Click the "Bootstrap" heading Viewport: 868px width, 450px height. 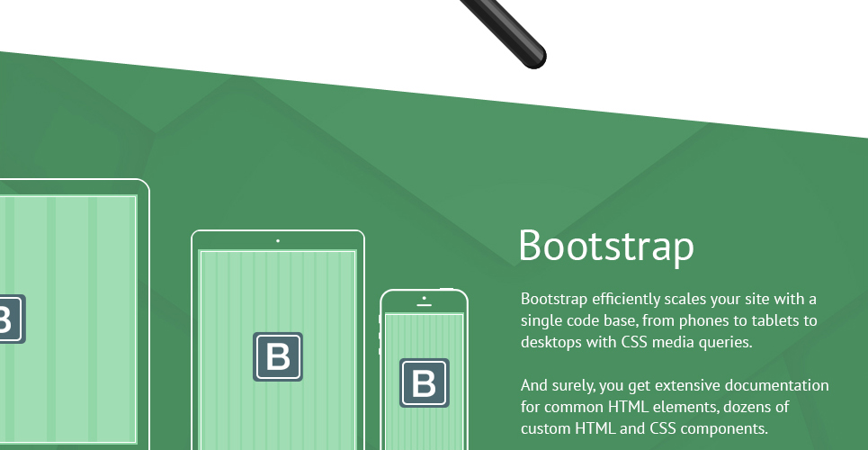coord(606,246)
